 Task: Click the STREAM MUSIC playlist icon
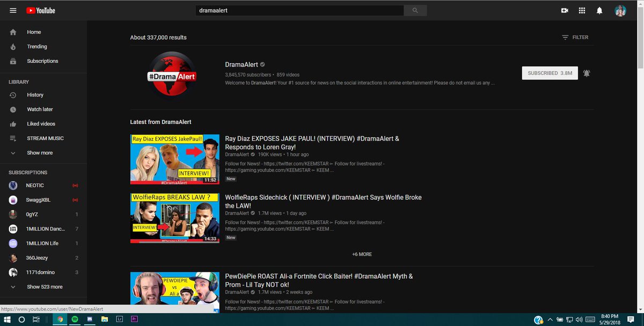[13, 138]
